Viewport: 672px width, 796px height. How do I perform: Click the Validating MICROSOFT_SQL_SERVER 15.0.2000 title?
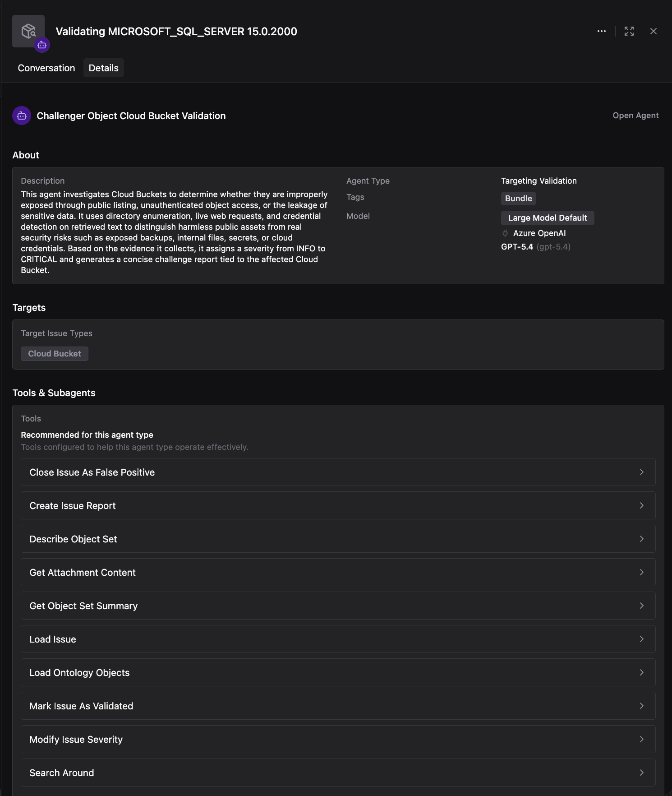point(176,32)
